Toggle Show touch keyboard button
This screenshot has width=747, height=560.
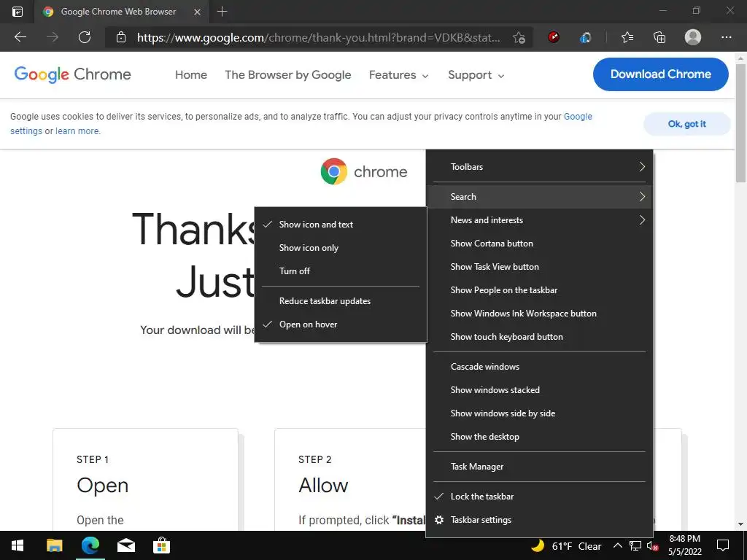[x=539, y=337]
